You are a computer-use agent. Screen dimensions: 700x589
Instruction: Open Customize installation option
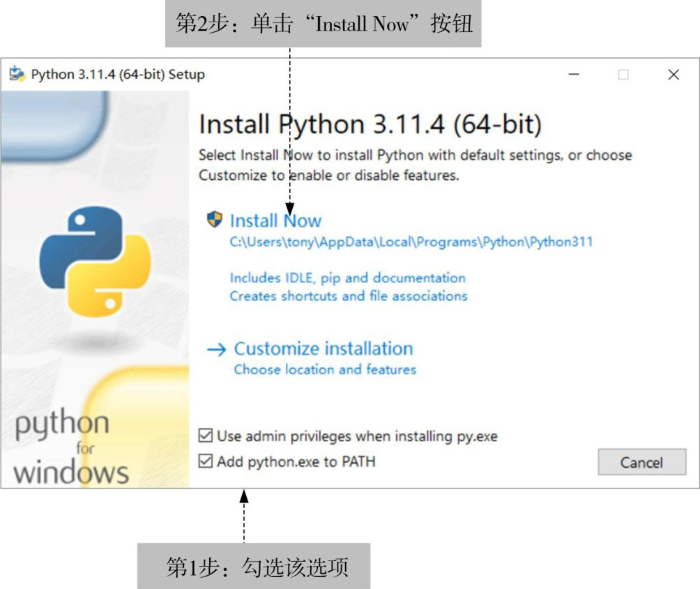(324, 349)
